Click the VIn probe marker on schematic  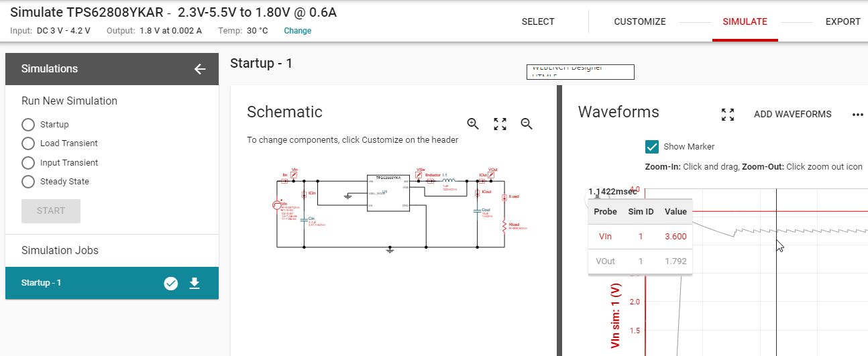click(293, 174)
